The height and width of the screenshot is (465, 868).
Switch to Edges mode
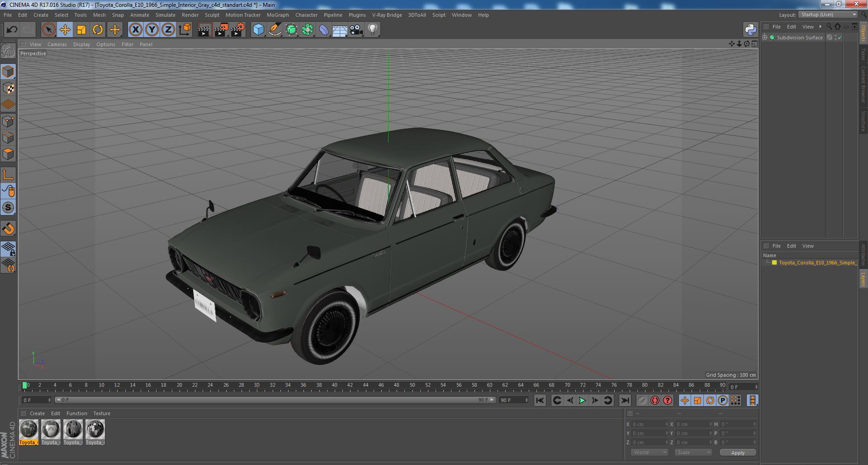click(9, 138)
